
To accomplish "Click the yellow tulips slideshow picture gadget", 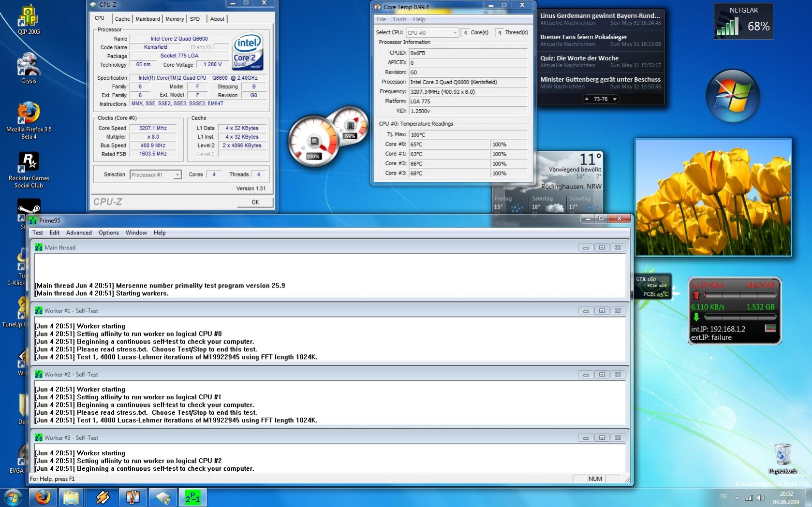I will 713,197.
